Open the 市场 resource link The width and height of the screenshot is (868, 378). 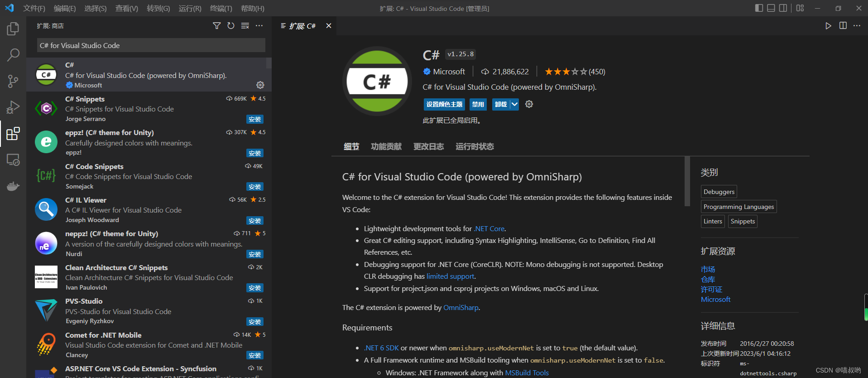(708, 269)
